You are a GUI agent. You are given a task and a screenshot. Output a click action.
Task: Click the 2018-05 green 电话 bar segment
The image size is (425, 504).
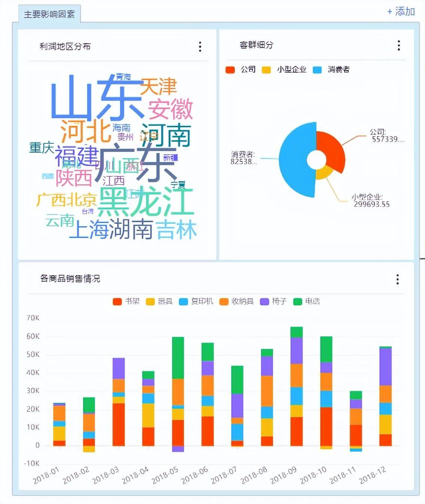click(x=178, y=358)
